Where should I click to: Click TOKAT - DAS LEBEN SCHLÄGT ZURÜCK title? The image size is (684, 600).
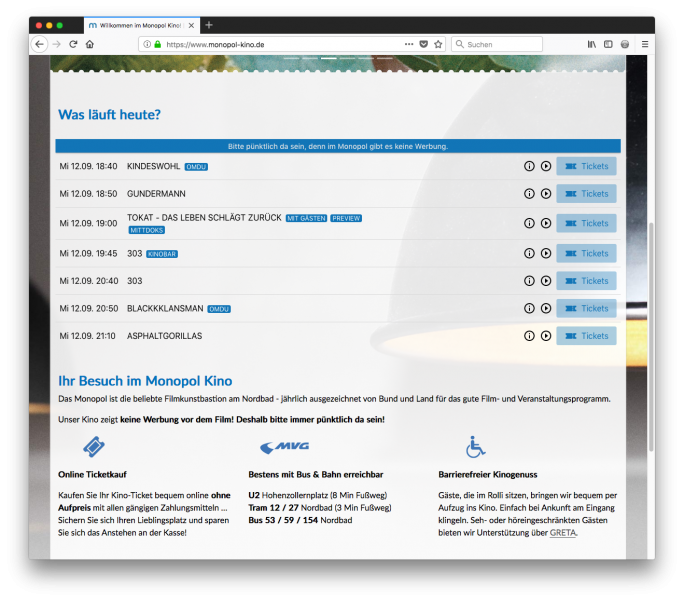pos(204,218)
